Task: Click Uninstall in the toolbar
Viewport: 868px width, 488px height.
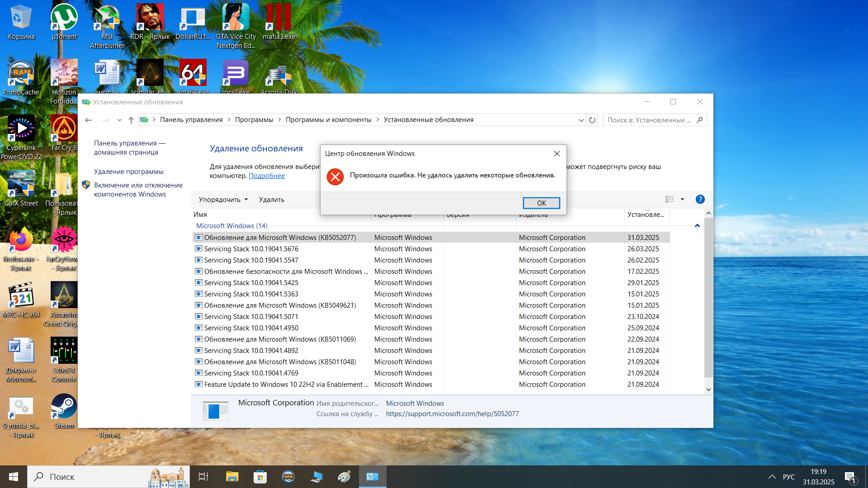Action: (271, 200)
